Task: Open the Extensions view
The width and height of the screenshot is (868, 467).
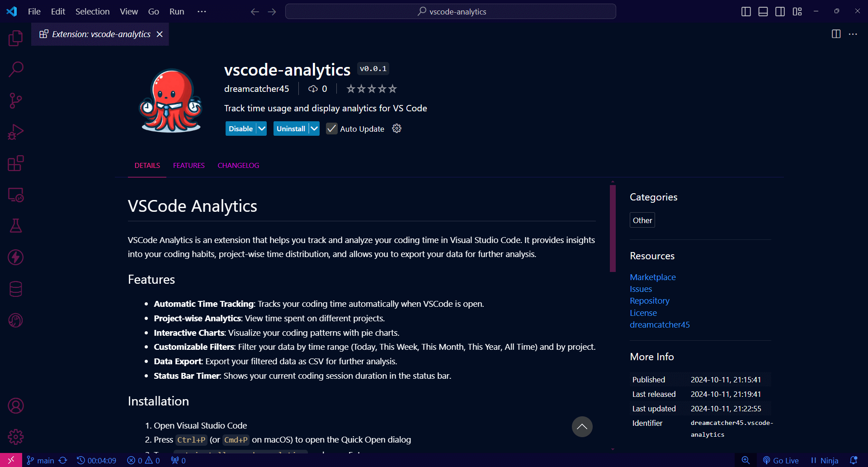Action: click(x=16, y=163)
